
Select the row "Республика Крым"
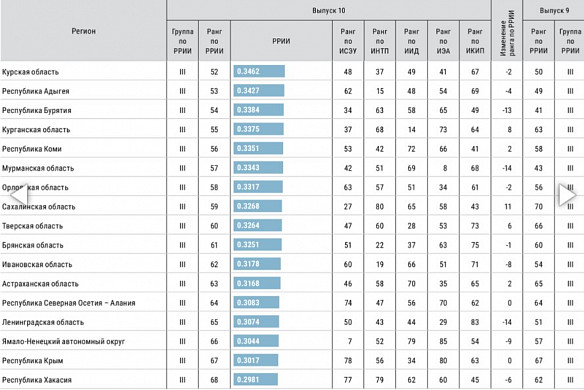click(292, 361)
